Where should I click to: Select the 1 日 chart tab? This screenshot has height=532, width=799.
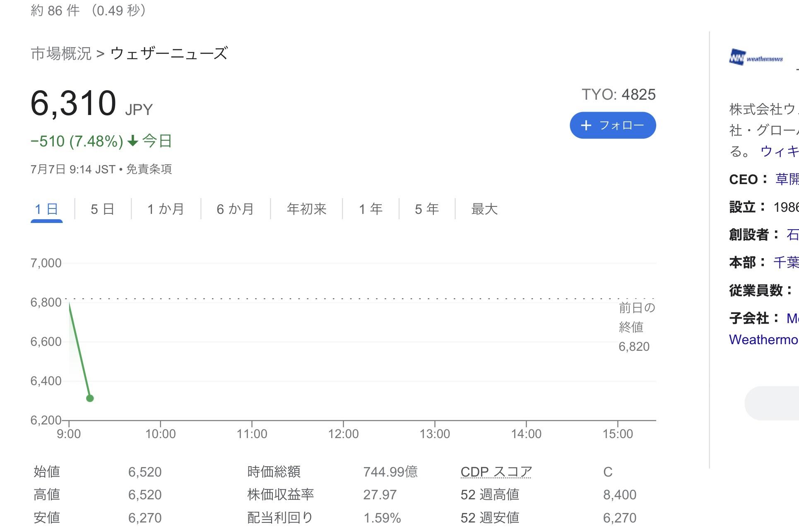pyautogui.click(x=46, y=209)
